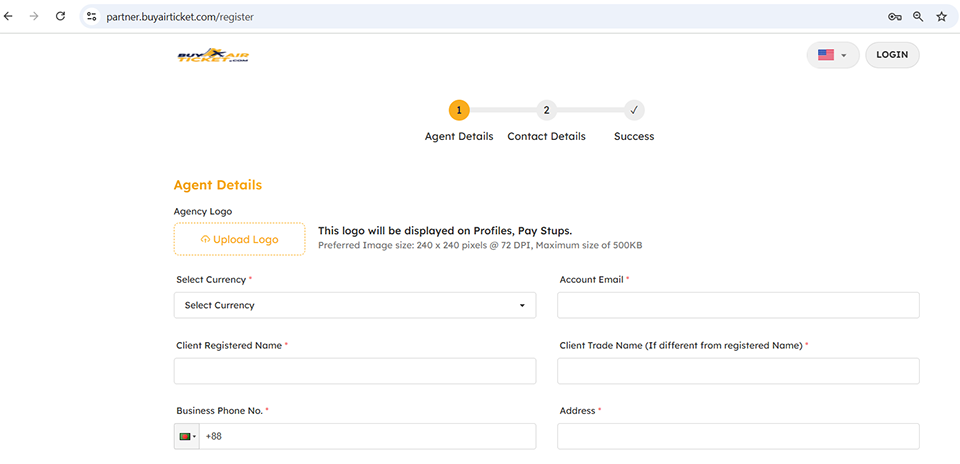Bookmark this page with star icon
The image size is (960, 464).
click(x=941, y=17)
